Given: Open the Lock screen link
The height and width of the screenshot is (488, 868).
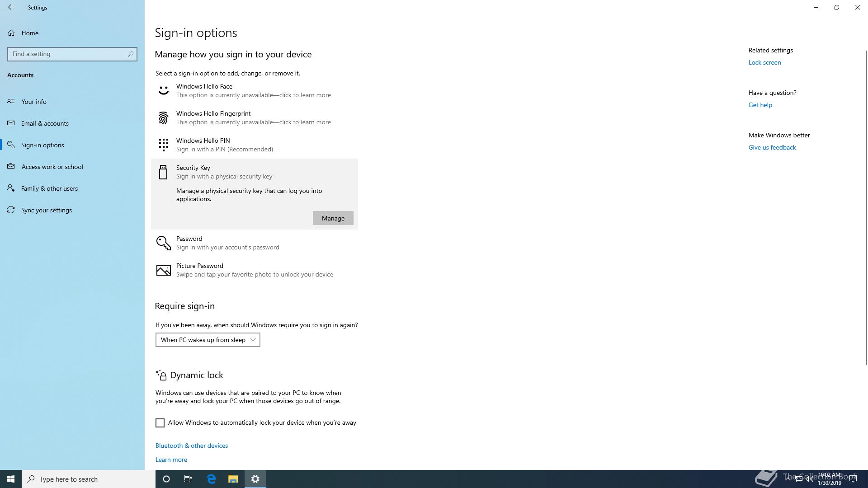Looking at the screenshot, I should tap(764, 62).
